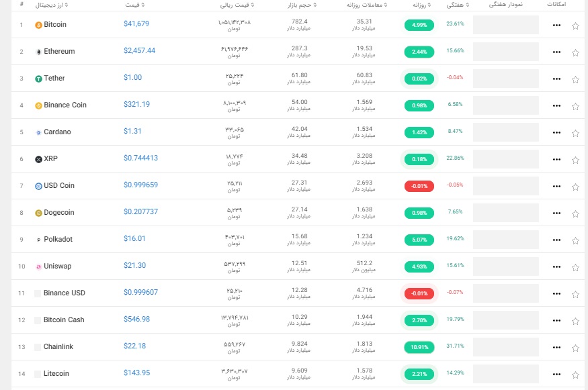Click the Tether logo icon
The image size is (588, 390).
pos(38,79)
